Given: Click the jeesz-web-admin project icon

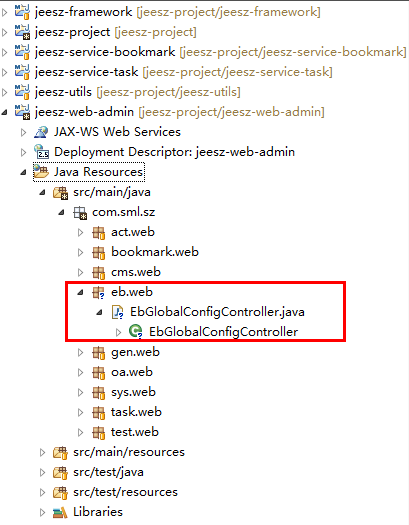Looking at the screenshot, I should click(x=22, y=112).
